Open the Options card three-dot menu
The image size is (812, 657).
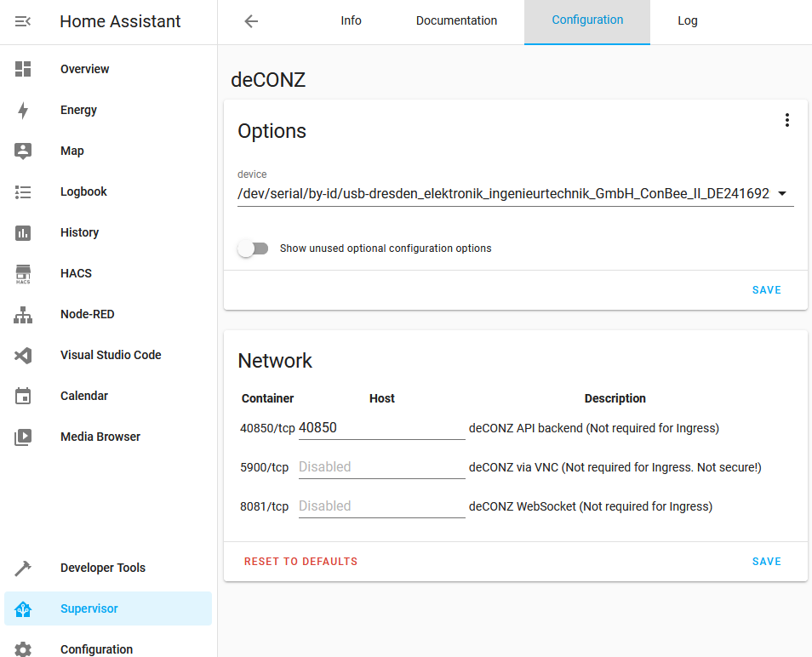coord(786,120)
